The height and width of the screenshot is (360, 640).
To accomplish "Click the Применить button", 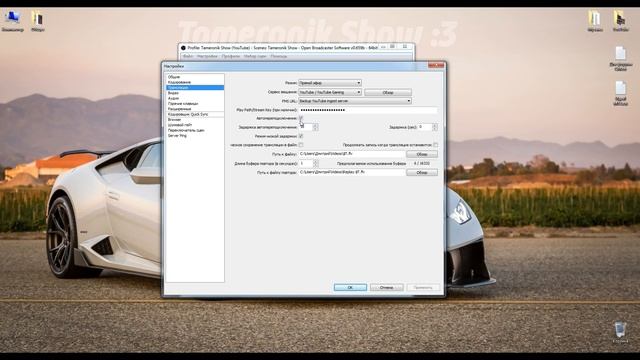I will click(x=423, y=287).
